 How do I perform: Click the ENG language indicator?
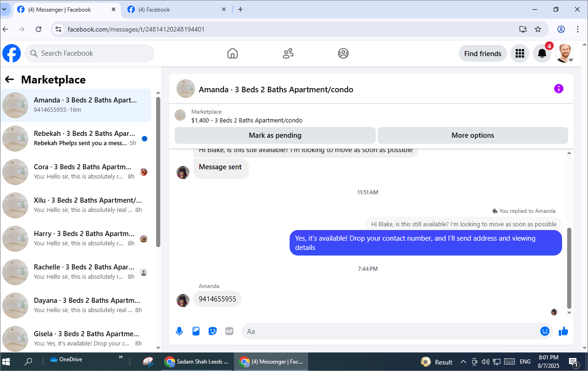tap(525, 362)
